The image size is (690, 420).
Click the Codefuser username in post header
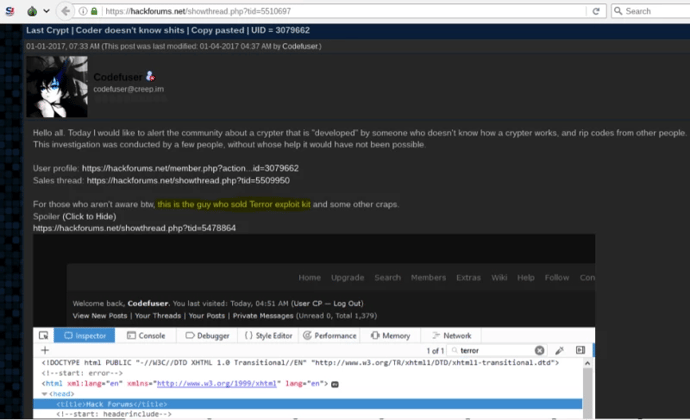pos(118,76)
